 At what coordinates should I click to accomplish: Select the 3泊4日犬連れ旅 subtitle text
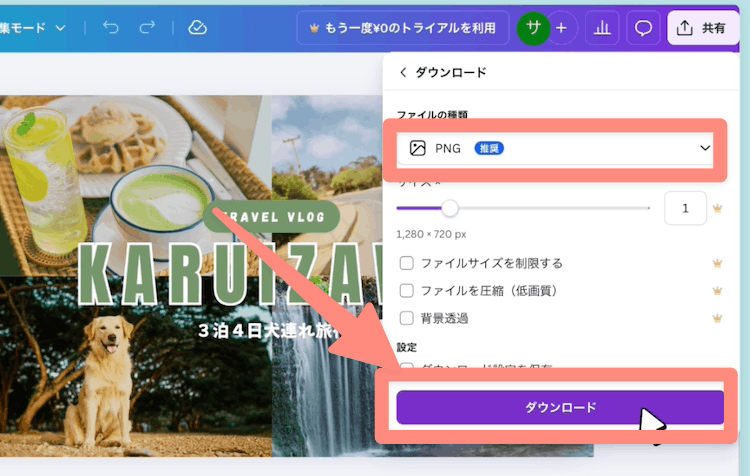[270, 331]
